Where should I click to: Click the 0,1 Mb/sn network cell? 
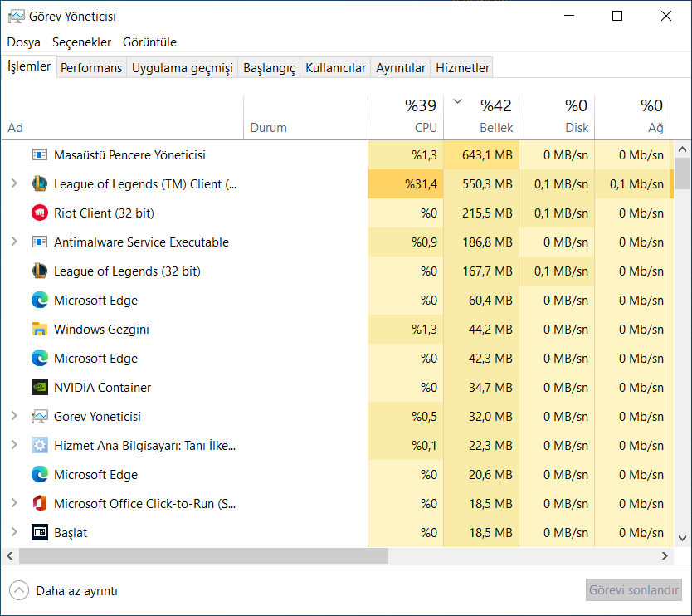(632, 184)
